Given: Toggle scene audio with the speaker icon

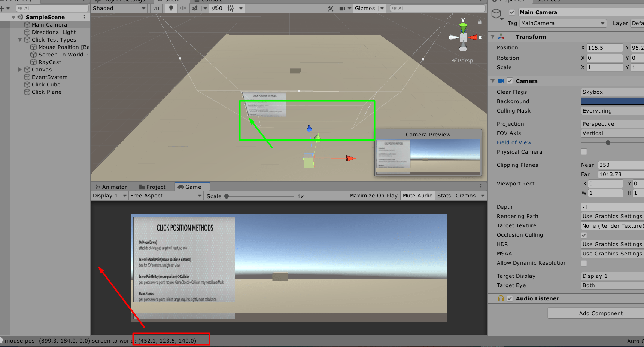Looking at the screenshot, I should pyautogui.click(x=183, y=8).
